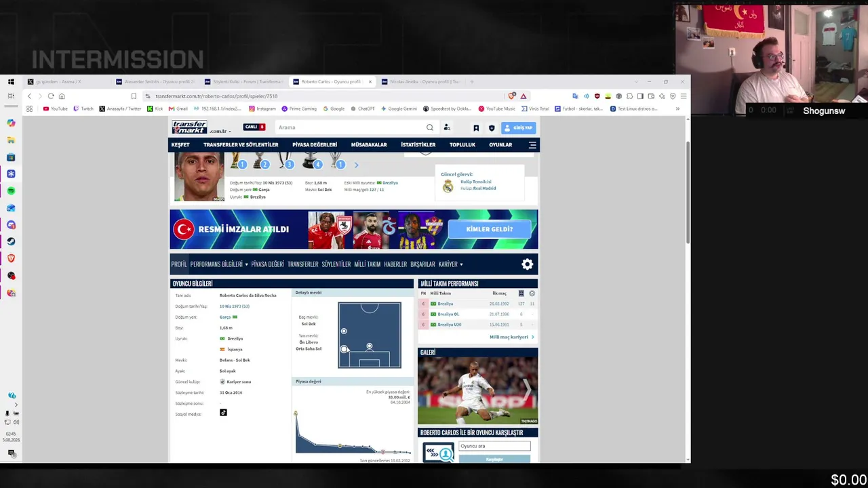The image size is (868, 488).
Task: Open the Real Madrid club link
Action: click(484, 188)
